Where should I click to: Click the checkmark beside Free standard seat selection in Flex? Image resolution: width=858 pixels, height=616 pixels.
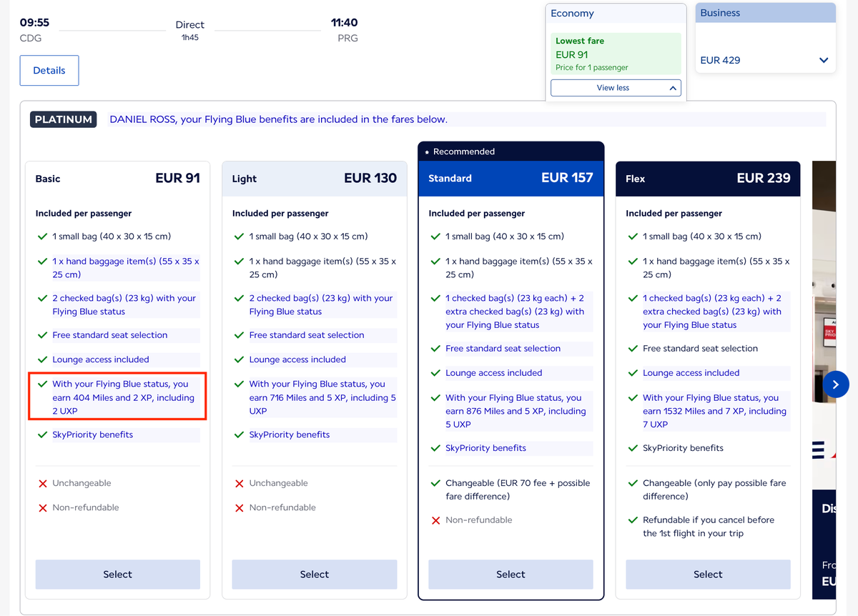632,348
